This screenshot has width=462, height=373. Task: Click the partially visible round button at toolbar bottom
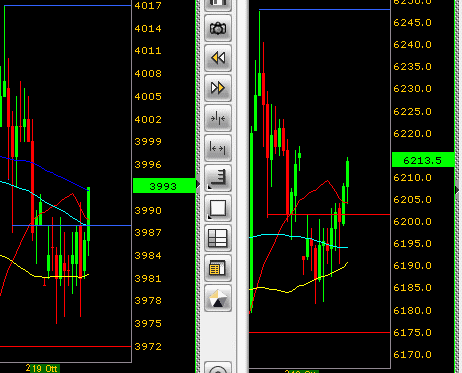tap(218, 367)
